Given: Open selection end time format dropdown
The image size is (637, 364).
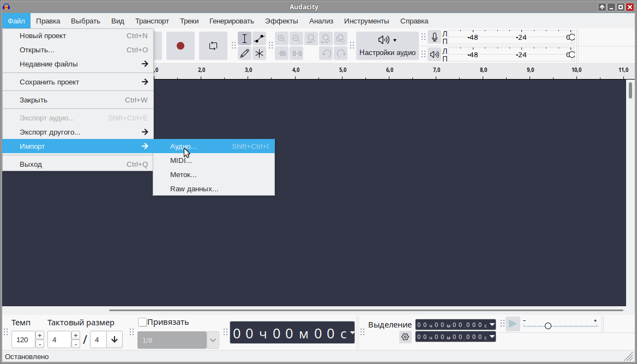Looking at the screenshot, I should pyautogui.click(x=492, y=337).
